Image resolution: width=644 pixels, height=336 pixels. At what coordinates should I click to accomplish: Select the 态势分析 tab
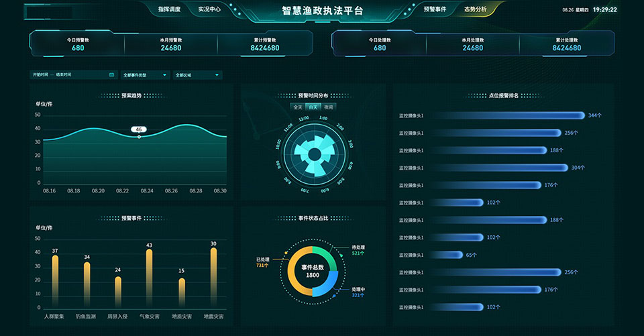[x=475, y=10]
